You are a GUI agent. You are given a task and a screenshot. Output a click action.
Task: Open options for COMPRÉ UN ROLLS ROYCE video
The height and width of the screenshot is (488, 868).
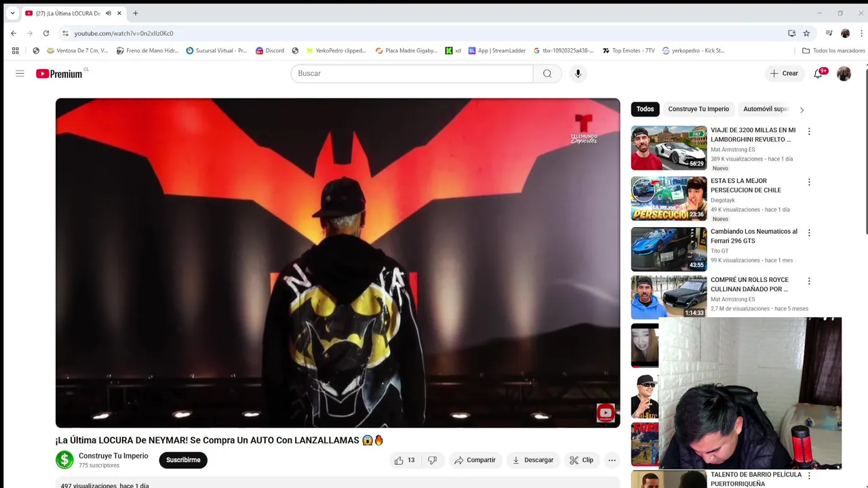coord(808,281)
